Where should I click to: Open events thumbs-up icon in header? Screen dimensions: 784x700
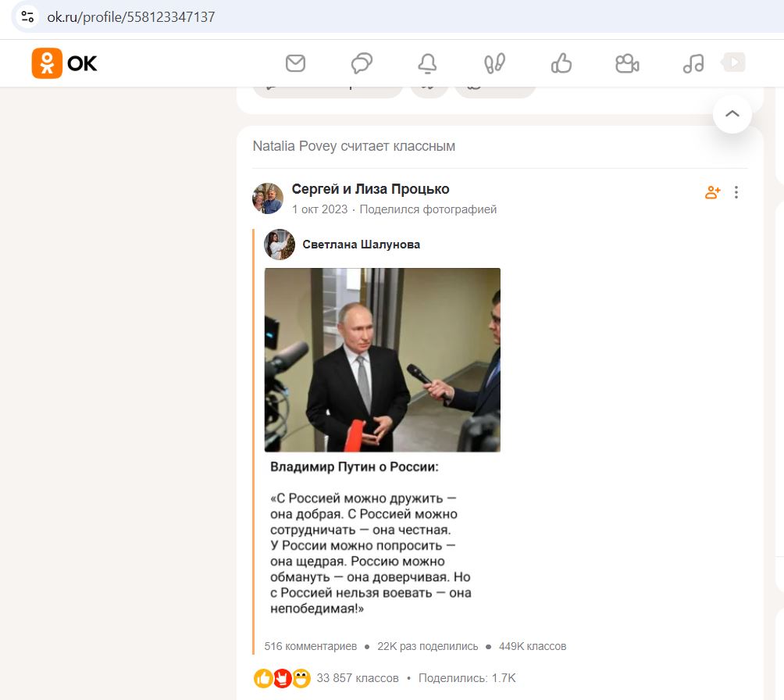[561, 63]
